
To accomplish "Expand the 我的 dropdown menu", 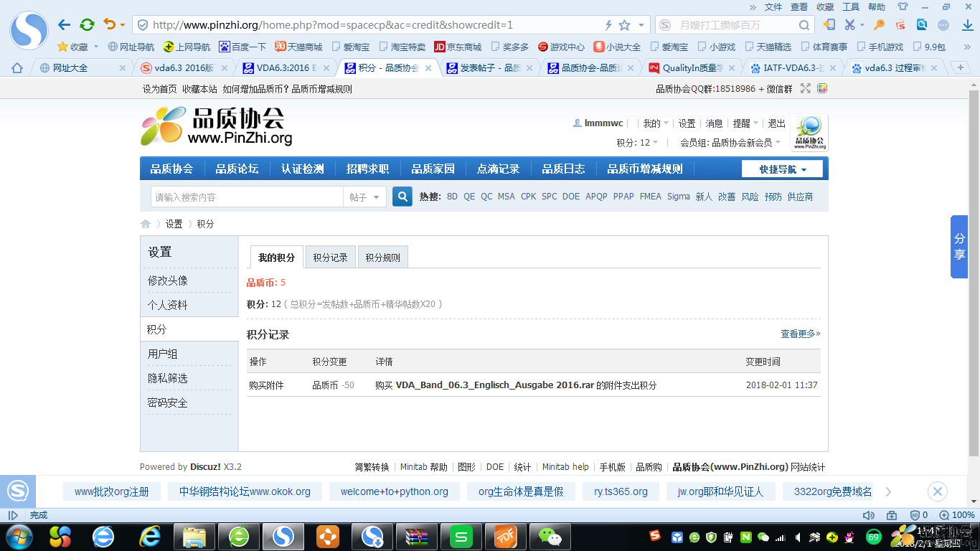I will pyautogui.click(x=656, y=123).
